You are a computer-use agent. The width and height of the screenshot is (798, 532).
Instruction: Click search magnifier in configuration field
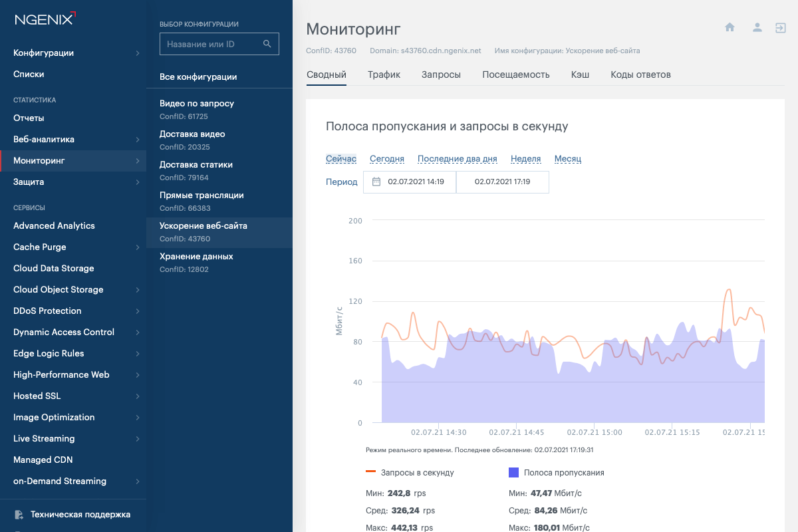coord(267,44)
